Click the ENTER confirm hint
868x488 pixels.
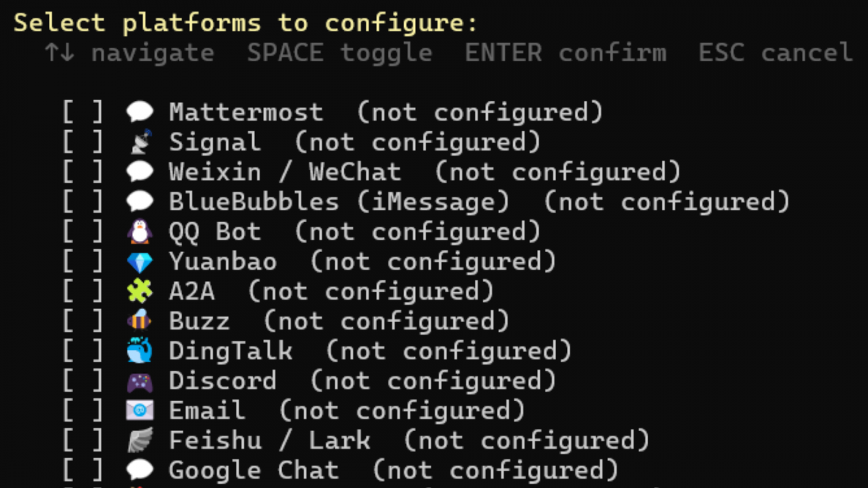tap(565, 53)
